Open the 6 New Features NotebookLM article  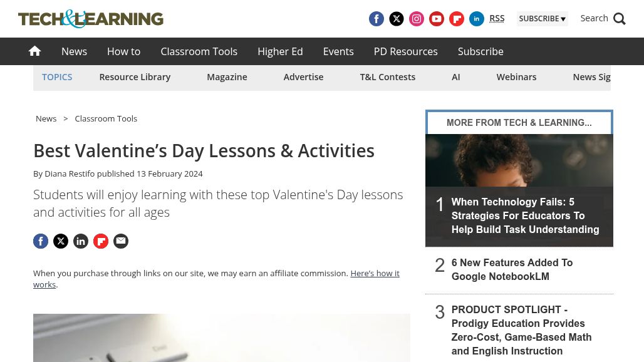click(x=512, y=270)
